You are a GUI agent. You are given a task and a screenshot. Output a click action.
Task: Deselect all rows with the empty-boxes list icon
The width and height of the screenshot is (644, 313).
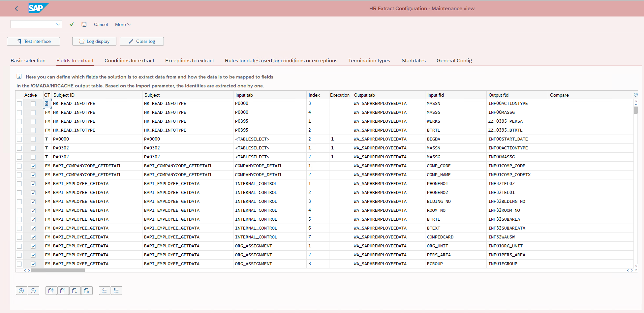116,291
